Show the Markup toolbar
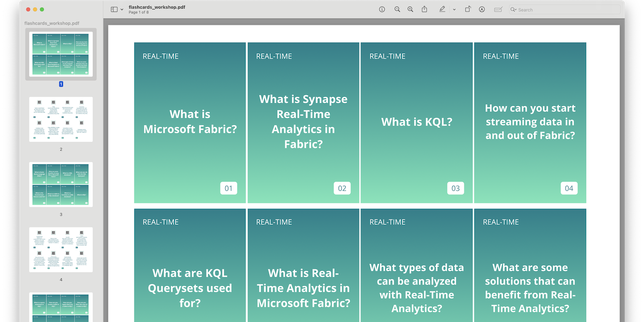 click(481, 9)
